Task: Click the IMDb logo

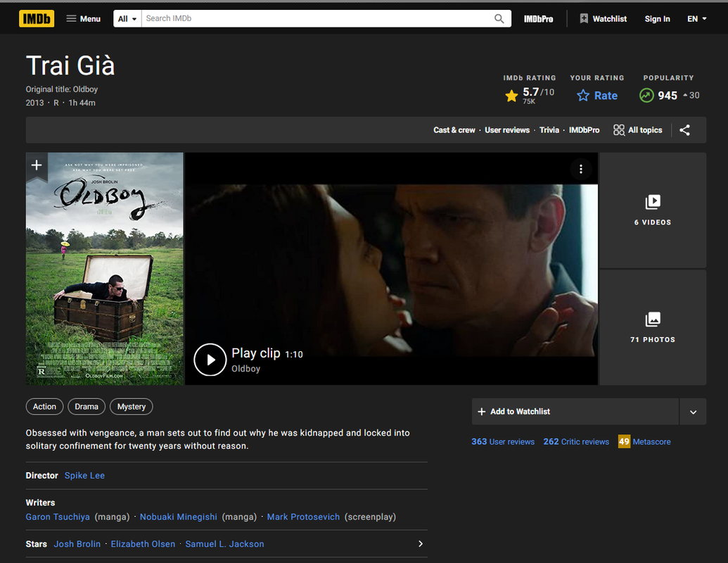Action: [x=37, y=18]
